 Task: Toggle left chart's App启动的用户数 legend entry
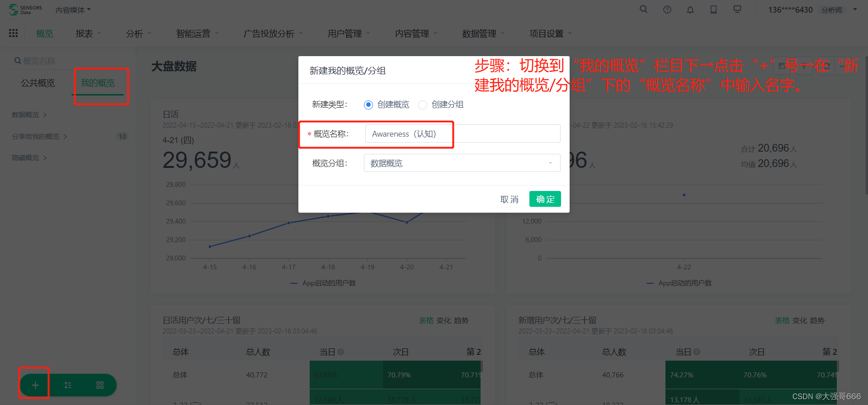pyautogui.click(x=323, y=283)
